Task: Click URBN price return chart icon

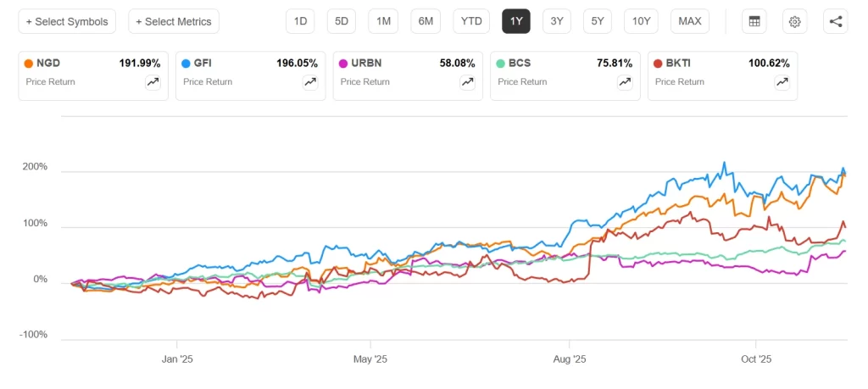Action: point(467,82)
